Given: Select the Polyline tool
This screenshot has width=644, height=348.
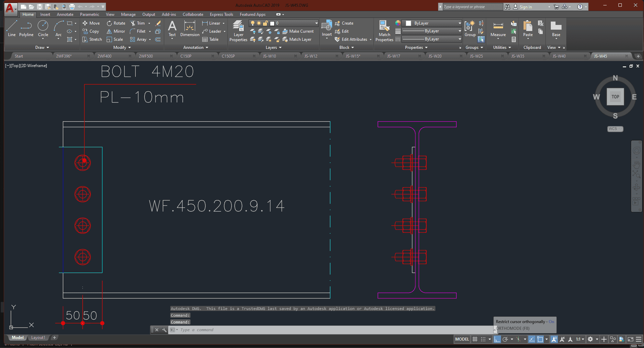Looking at the screenshot, I should click(26, 28).
